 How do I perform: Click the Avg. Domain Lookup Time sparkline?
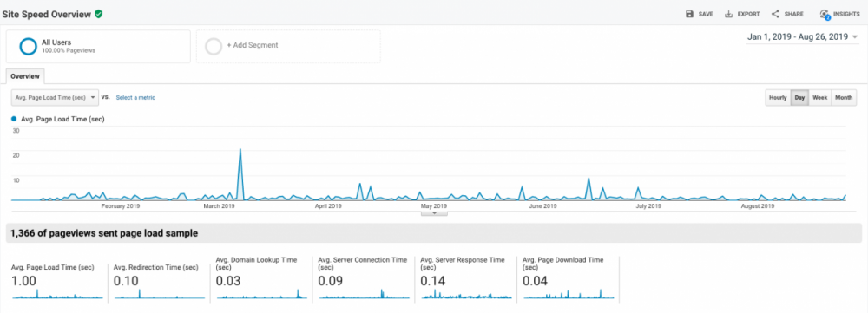pos(262,295)
